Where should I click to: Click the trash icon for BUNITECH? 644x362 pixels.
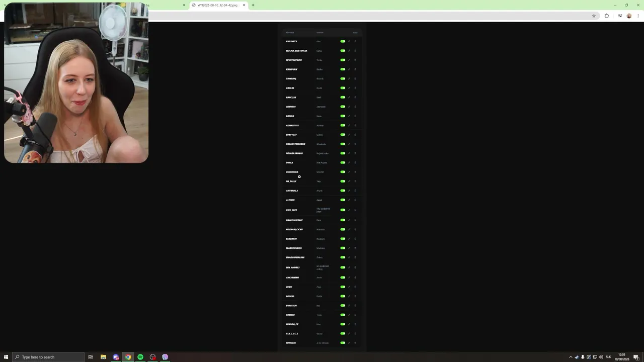[355, 306]
